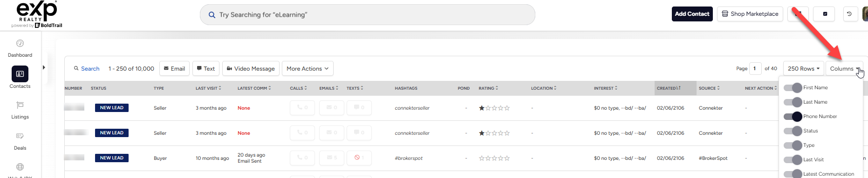Sort by the Created column header
The image size is (868, 178).
click(669, 88)
